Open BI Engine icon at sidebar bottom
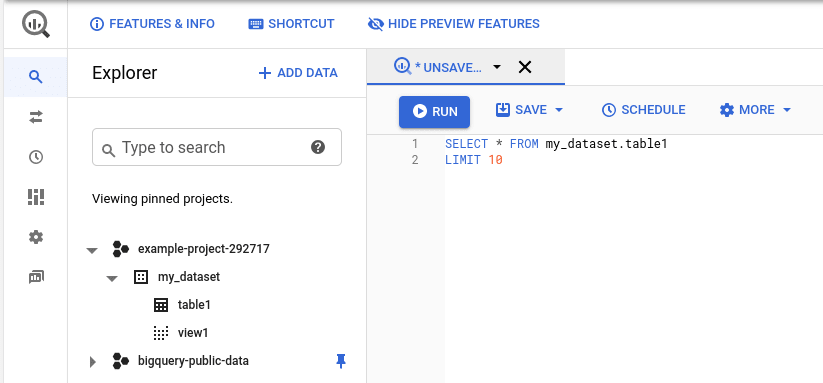The image size is (823, 383). click(36, 277)
